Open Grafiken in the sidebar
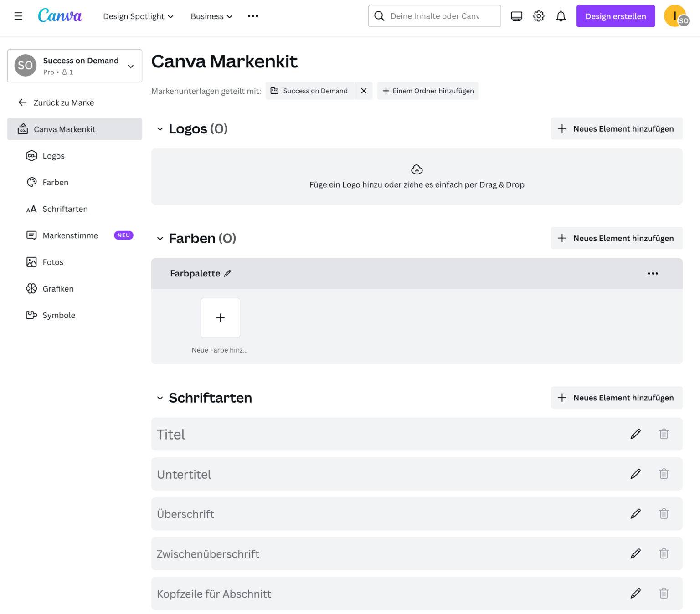The height and width of the screenshot is (614, 700). pos(58,288)
